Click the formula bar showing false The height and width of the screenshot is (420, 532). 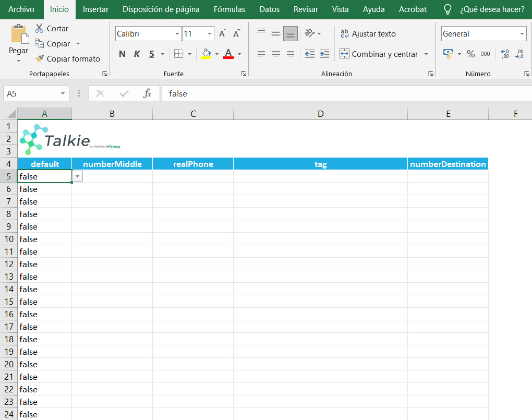[347, 93]
